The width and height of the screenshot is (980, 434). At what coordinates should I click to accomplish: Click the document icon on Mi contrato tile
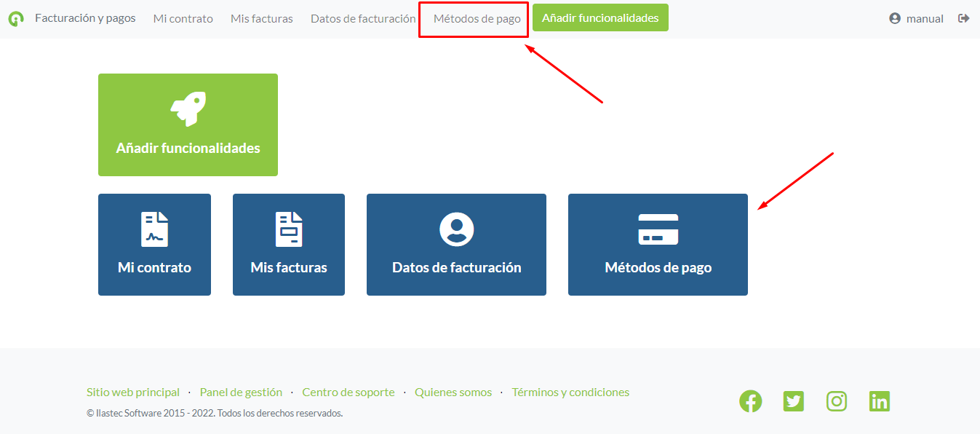[154, 229]
